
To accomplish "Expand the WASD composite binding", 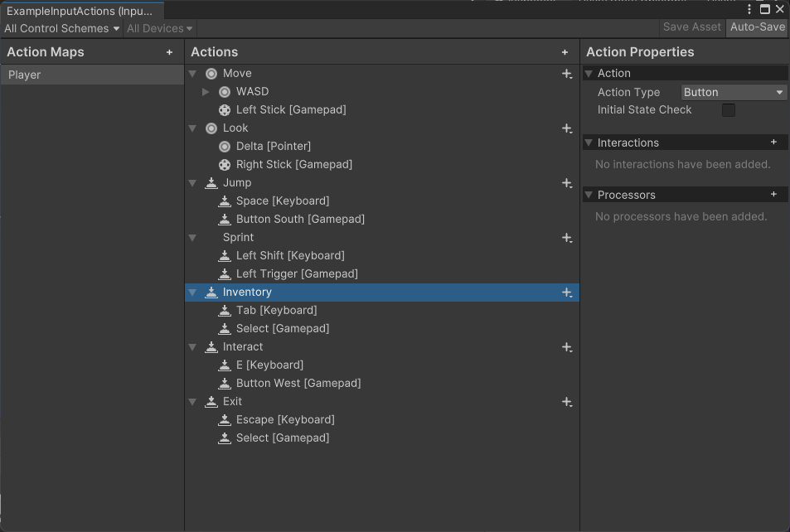I will 206,92.
